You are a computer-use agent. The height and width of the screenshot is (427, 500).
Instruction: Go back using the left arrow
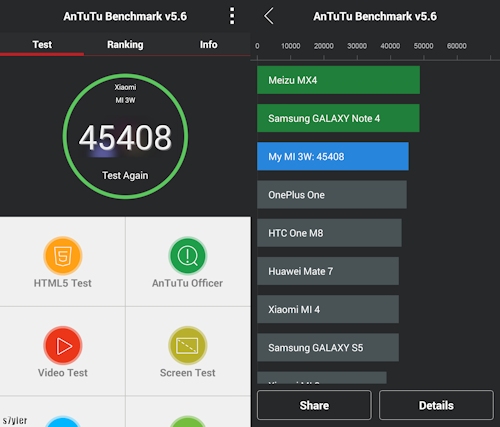pos(269,16)
